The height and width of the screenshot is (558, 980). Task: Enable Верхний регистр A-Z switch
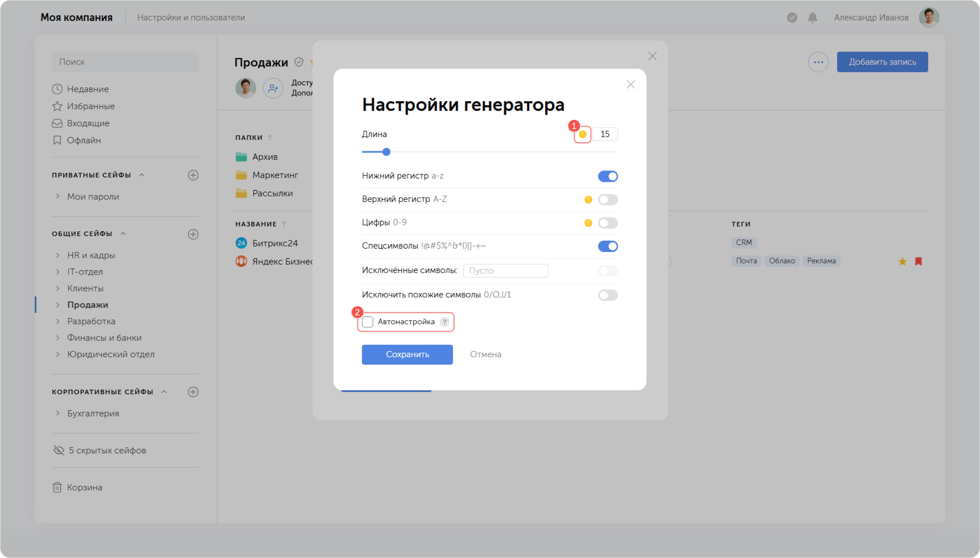coord(608,200)
